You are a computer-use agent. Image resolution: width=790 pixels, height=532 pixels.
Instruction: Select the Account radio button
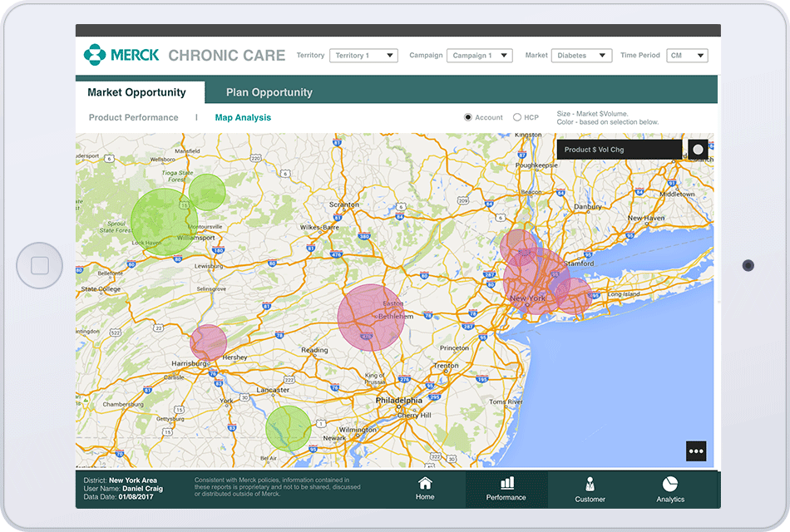pos(468,117)
